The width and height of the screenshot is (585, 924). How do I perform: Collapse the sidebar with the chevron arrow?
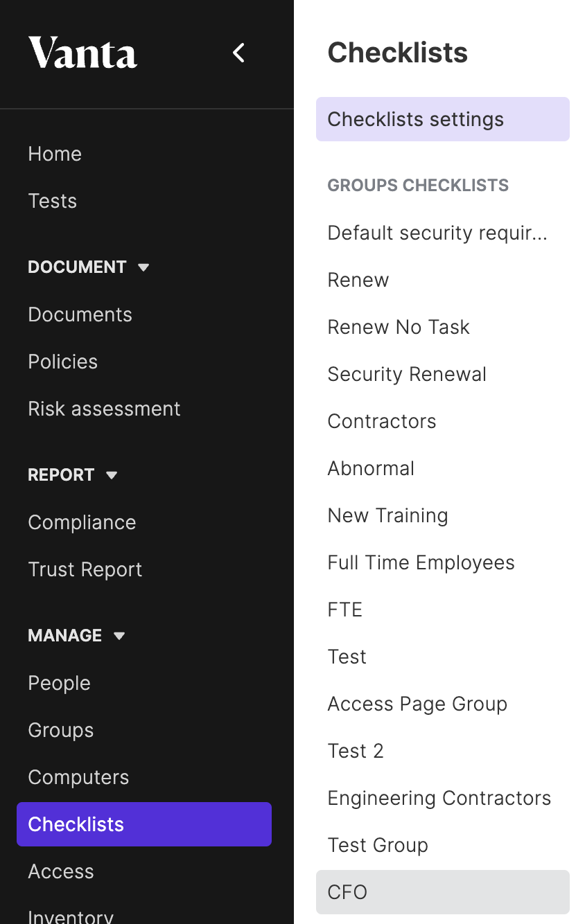tap(238, 53)
